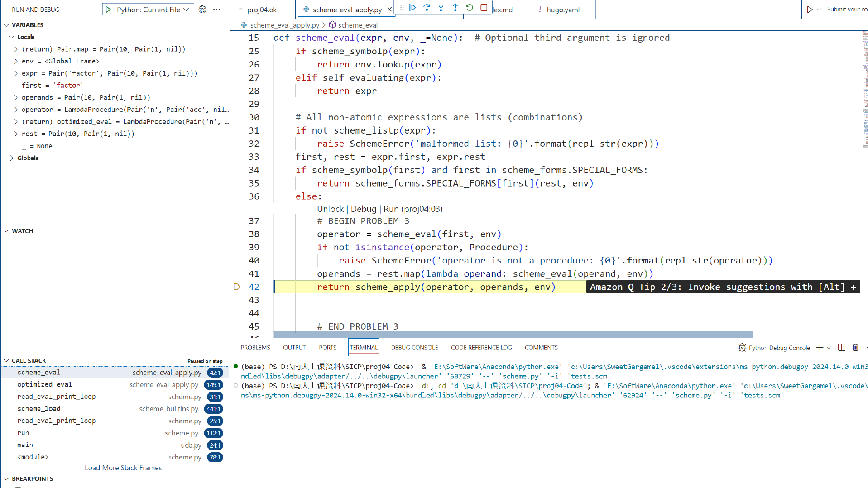Image resolution: width=868 pixels, height=488 pixels.
Task: Click Load More Stack Frames
Action: point(123,468)
